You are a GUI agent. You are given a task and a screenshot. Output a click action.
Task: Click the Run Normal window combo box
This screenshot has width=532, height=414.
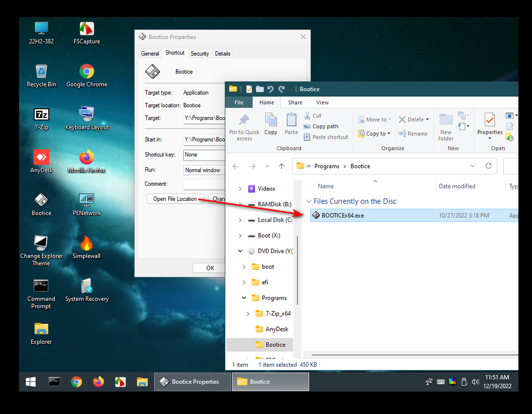[204, 170]
